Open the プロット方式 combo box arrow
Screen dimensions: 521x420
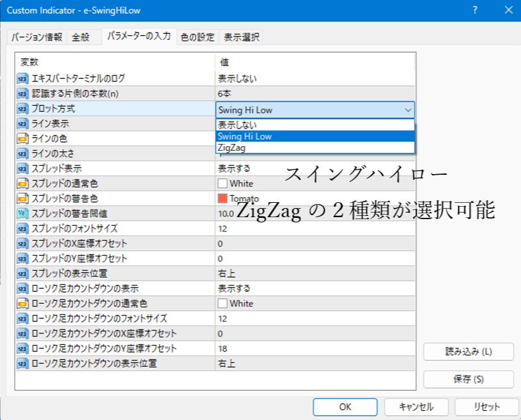coord(408,110)
